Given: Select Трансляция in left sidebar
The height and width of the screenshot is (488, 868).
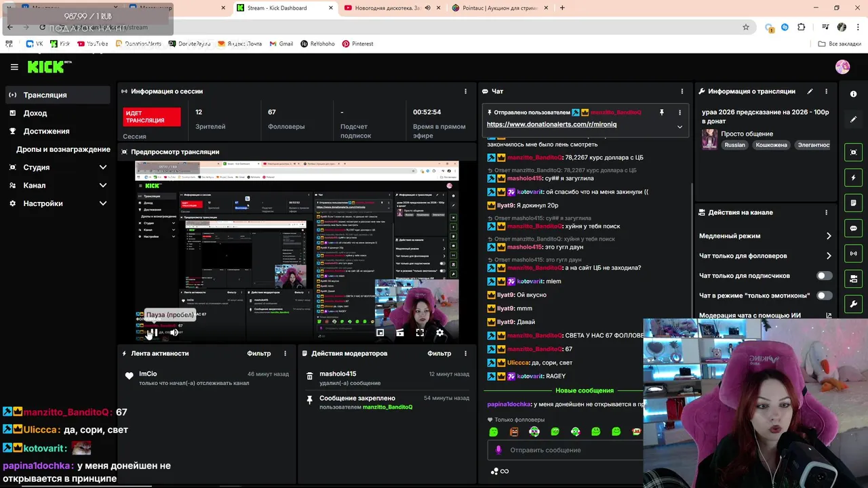Looking at the screenshot, I should point(58,95).
